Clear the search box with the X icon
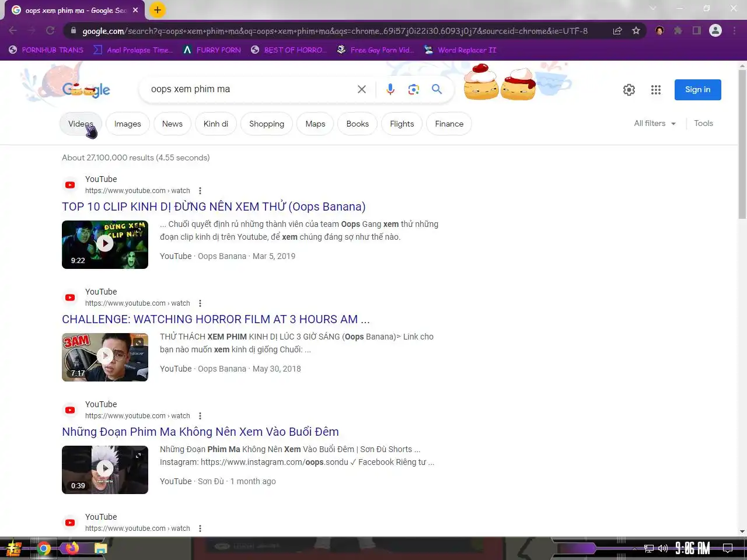 pyautogui.click(x=362, y=89)
